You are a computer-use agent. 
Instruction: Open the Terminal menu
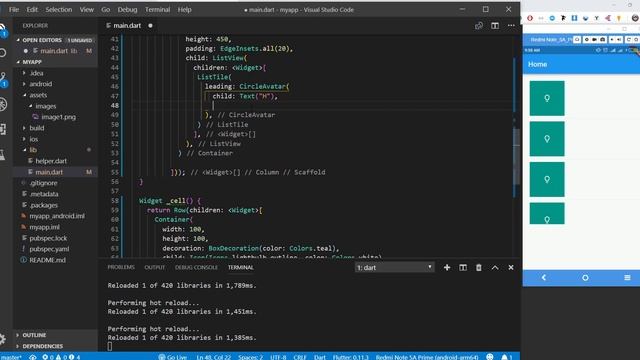pos(157,9)
